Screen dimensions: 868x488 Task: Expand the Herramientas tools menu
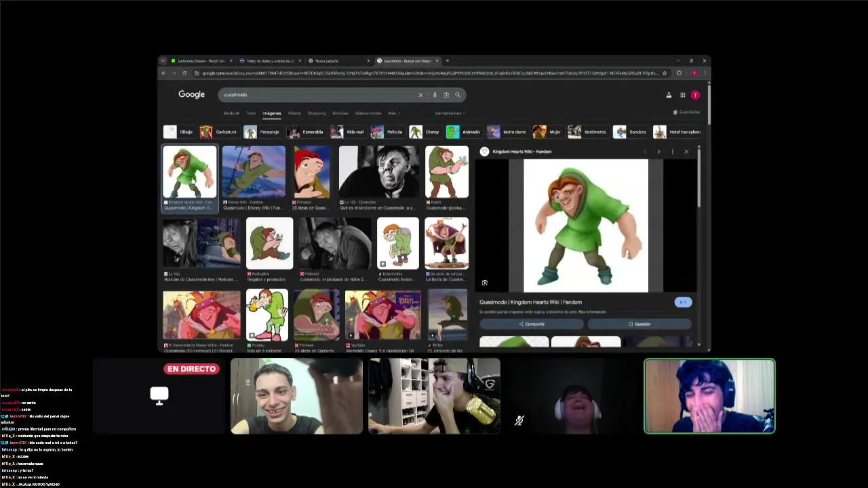(450, 113)
